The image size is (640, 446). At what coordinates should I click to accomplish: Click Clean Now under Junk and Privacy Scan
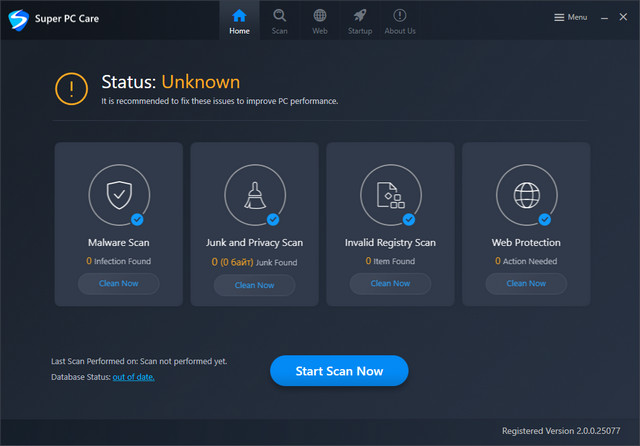pyautogui.click(x=254, y=285)
